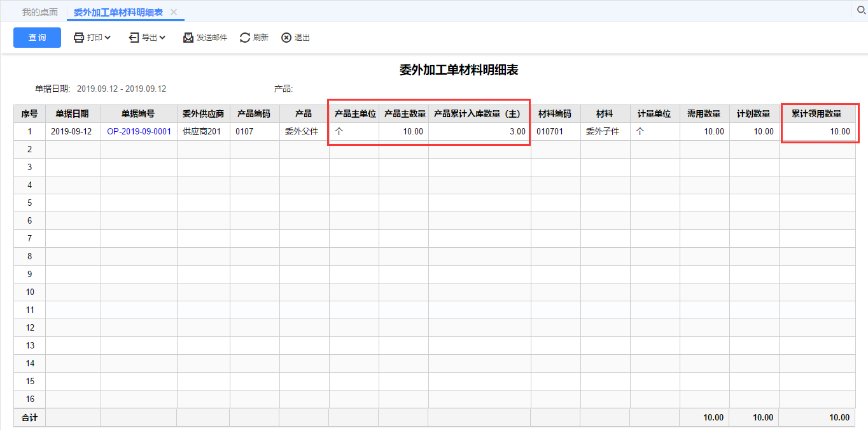Open the search magnifier at top right
Screen dimensions: 868x430
coord(863,10)
